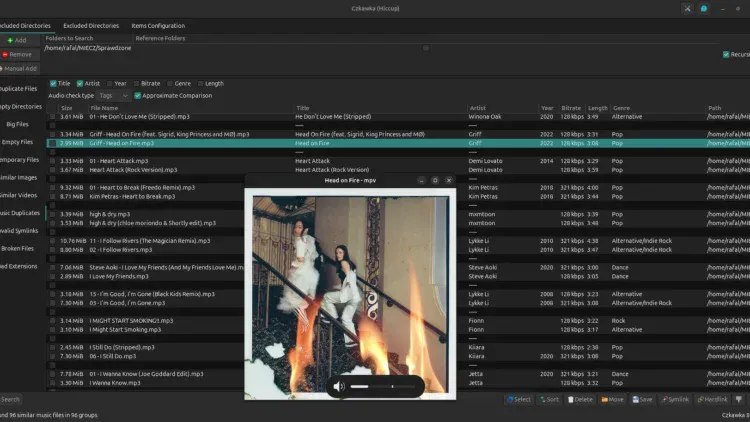Click the Move folder icon button
This screenshot has height=422, width=750.
click(x=613, y=399)
